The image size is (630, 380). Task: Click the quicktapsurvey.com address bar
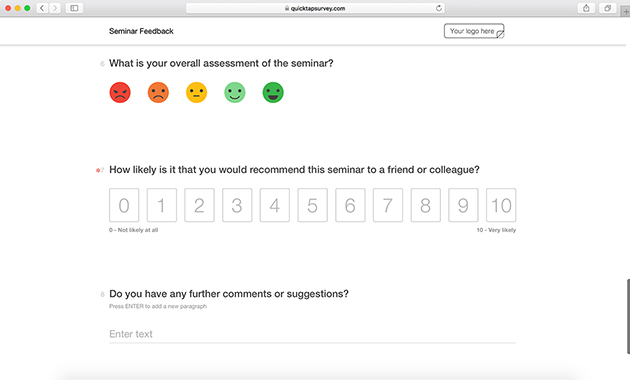tap(315, 8)
